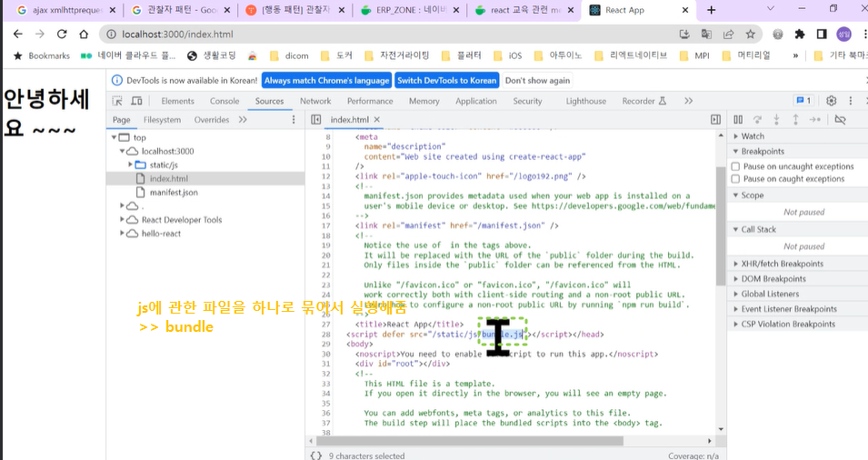Toggle browser side panel icon
Viewport: 868px width, 460px height.
[x=822, y=35]
